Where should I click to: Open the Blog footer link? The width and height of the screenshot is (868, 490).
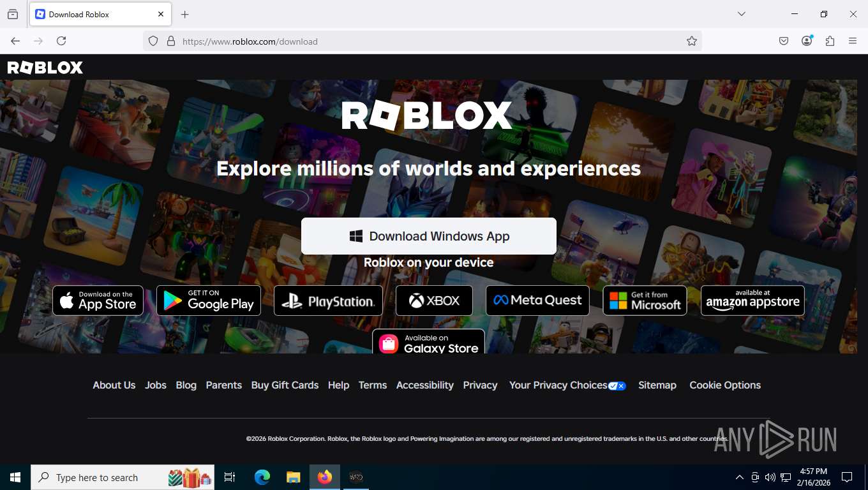point(186,385)
